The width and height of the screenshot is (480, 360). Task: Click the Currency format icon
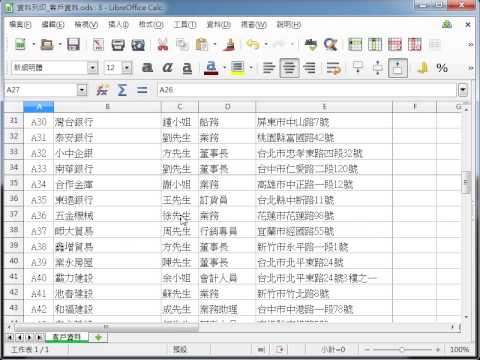coord(423,68)
